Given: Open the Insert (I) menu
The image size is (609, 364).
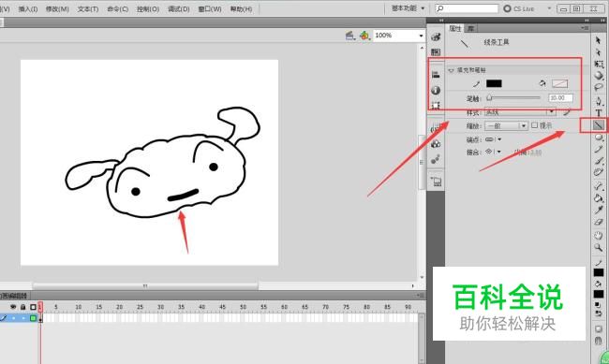Looking at the screenshot, I should coord(28,8).
